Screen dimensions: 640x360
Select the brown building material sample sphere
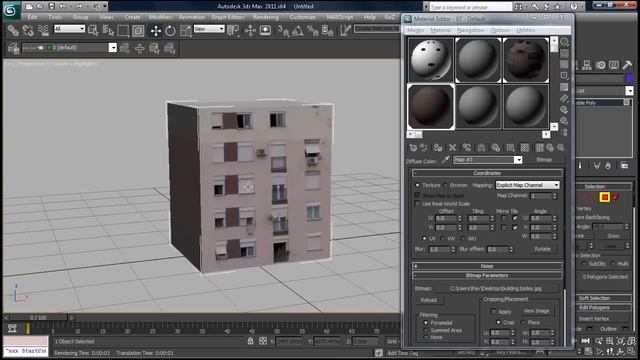pyautogui.click(x=431, y=107)
